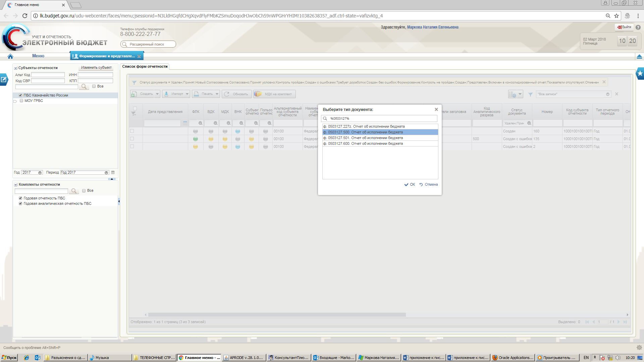Toggle the ПБС Казначейство России checkbox

click(20, 96)
